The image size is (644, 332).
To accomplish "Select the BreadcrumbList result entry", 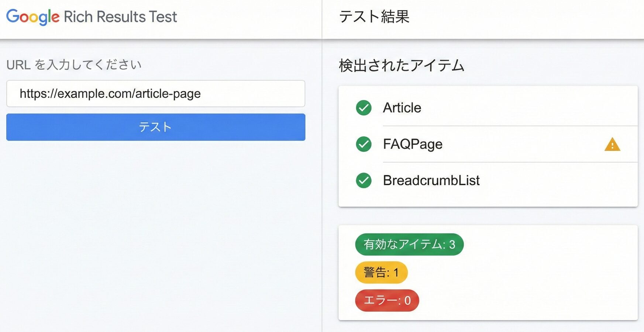I will (x=431, y=180).
